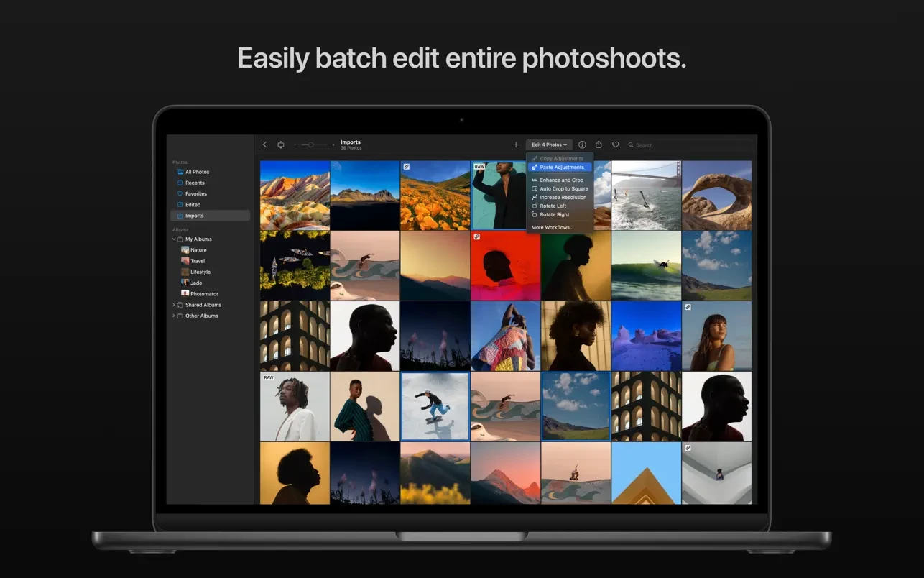Collapse the My Albums group
924x578 pixels.
(x=174, y=239)
